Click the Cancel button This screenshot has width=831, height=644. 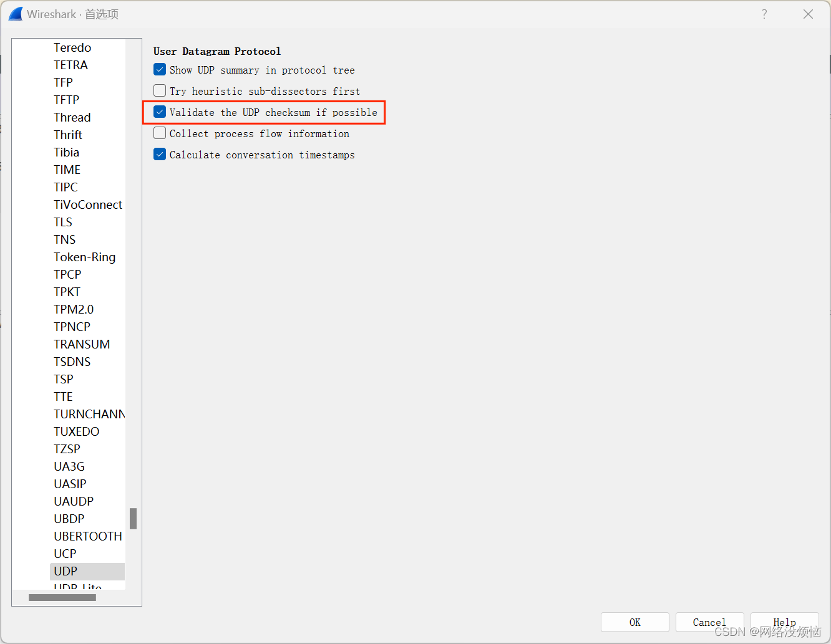coord(709,622)
